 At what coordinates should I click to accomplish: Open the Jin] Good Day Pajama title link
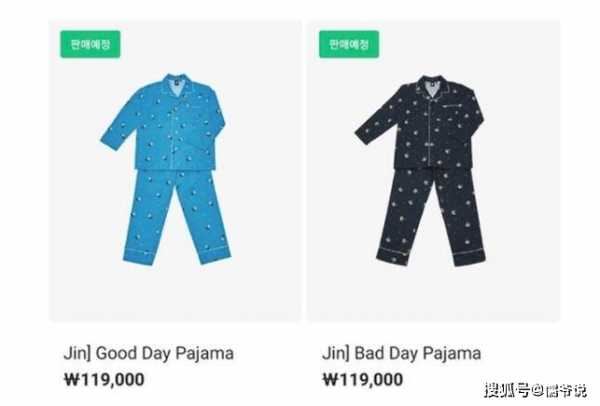148,353
